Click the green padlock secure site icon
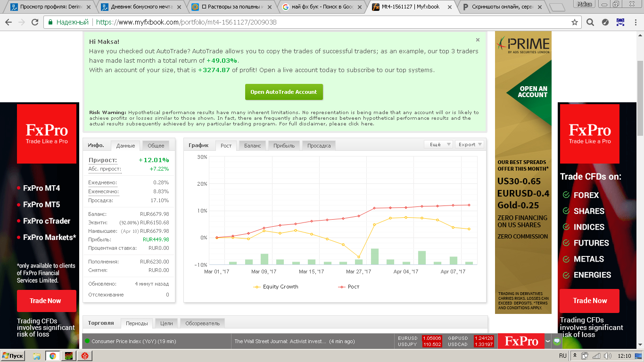 [50, 22]
